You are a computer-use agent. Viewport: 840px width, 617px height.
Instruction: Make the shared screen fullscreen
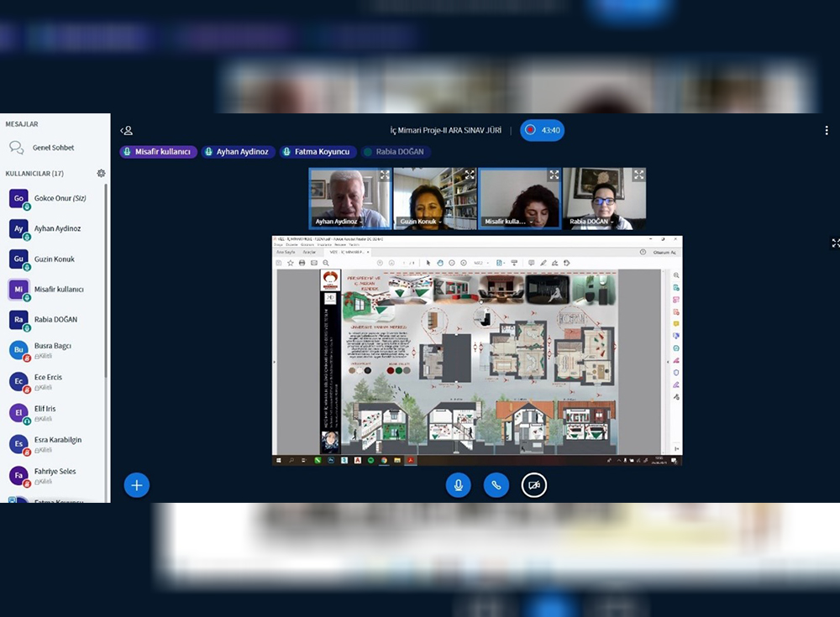click(835, 243)
